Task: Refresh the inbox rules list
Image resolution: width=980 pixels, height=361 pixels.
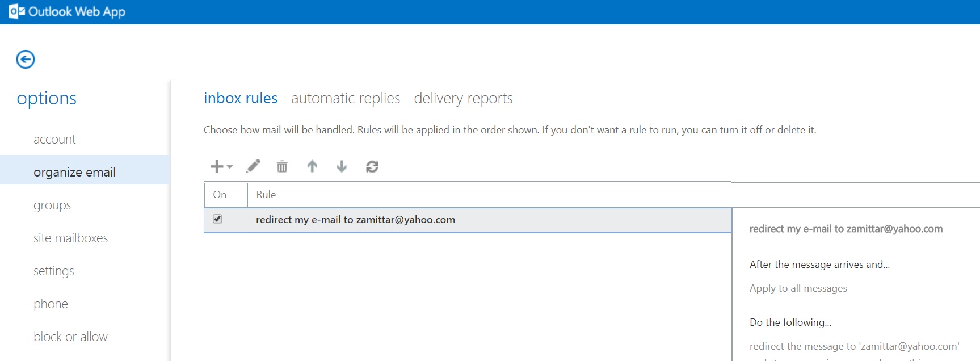Action: coord(372,166)
